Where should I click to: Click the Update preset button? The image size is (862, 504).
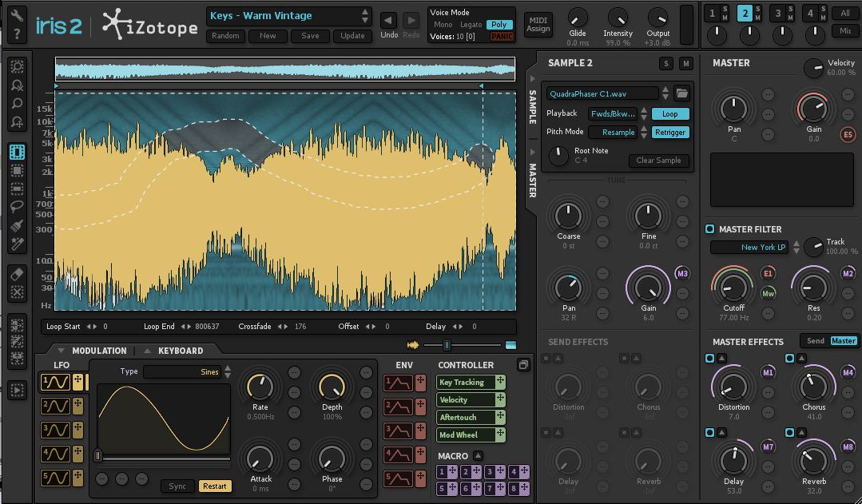coord(352,36)
